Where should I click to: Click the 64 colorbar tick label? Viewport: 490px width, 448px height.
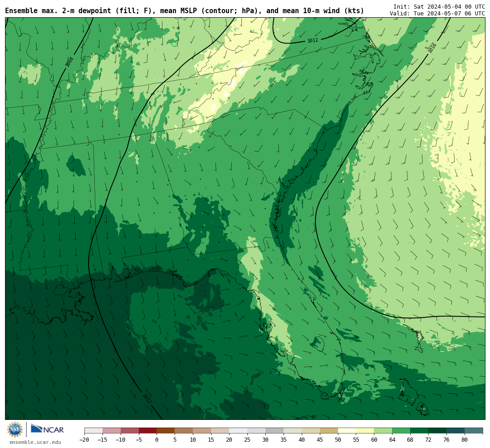(392, 439)
